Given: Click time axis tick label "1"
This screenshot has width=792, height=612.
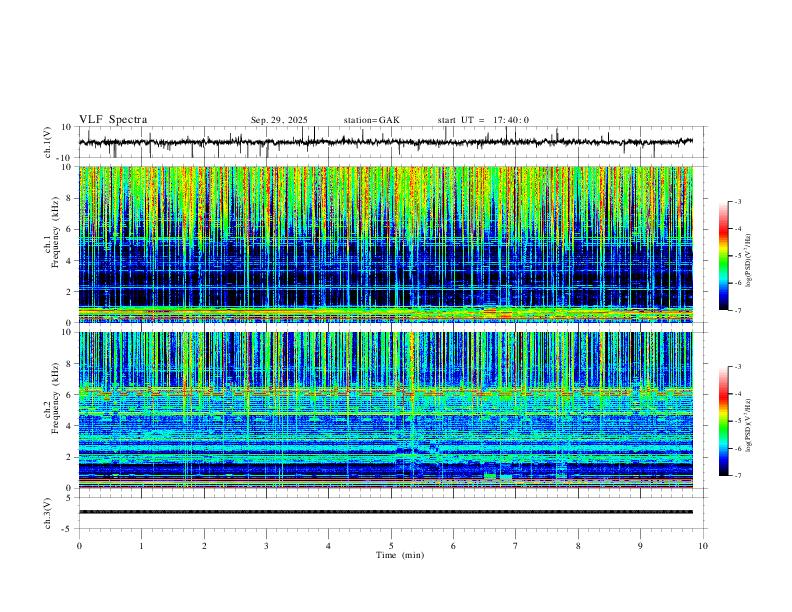Looking at the screenshot, I should 141,546.
